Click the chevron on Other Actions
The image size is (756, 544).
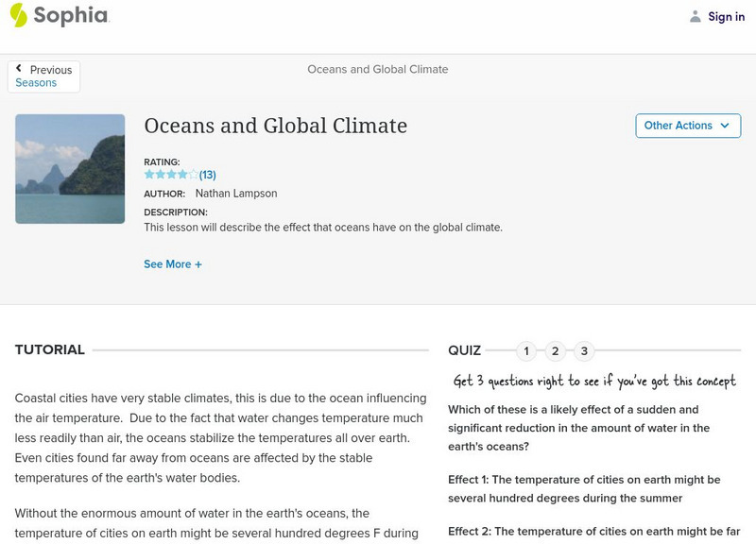[725, 125]
